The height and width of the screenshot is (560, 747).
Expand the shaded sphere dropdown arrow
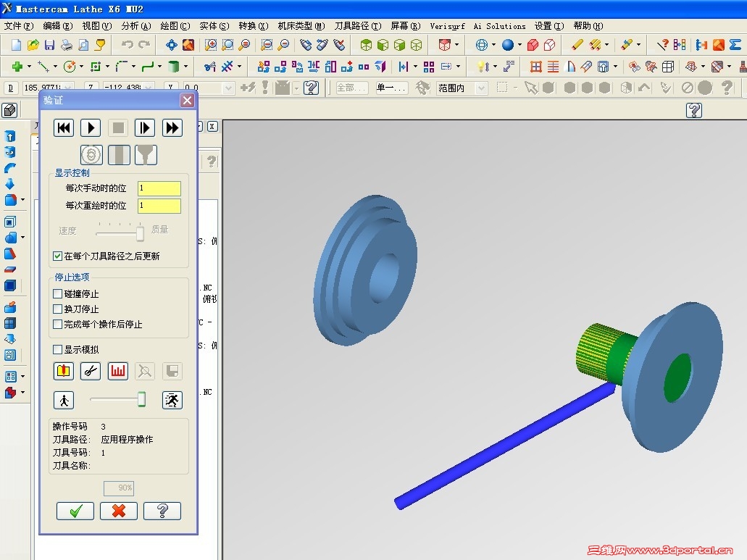519,45
